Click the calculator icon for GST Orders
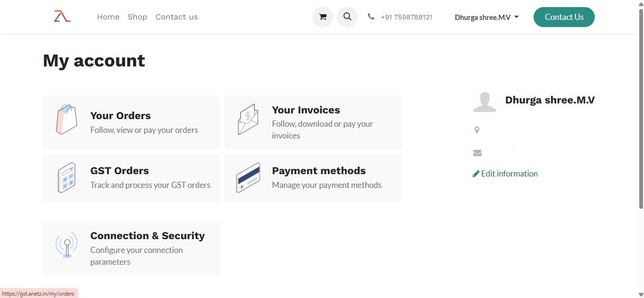The image size is (644, 298). click(x=67, y=177)
